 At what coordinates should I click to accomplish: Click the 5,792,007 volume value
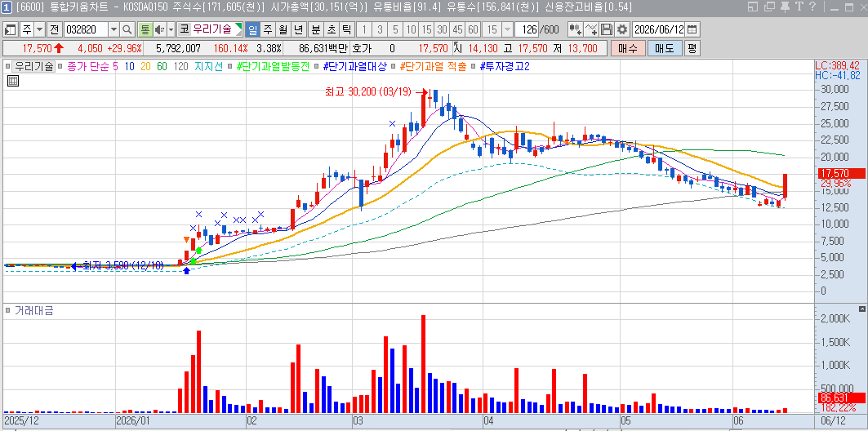[178, 48]
